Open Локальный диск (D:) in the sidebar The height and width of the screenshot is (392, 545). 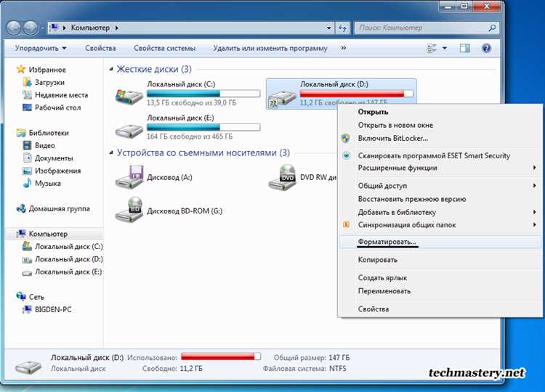coord(68,259)
